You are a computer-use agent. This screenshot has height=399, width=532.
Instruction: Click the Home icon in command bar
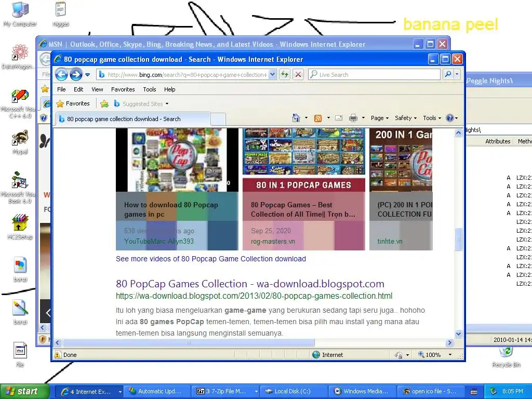tap(296, 118)
